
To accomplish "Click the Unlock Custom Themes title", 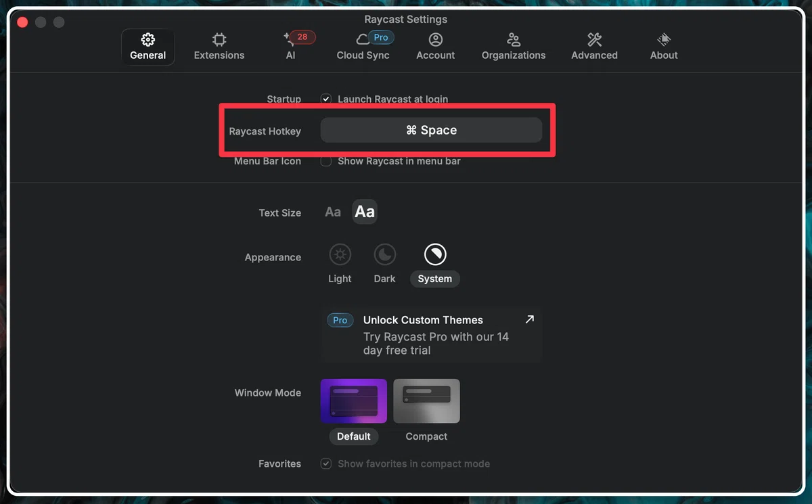I will point(423,320).
